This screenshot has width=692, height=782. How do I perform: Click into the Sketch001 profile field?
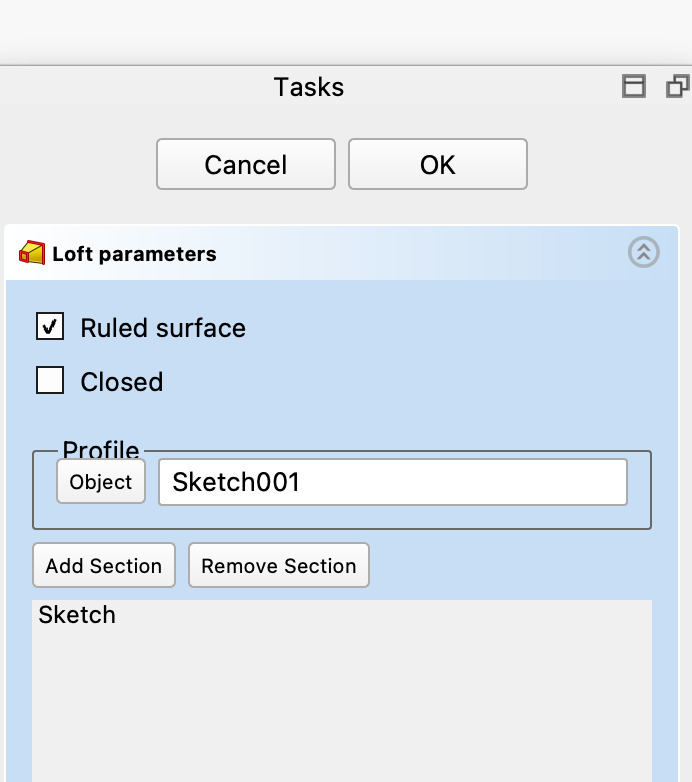[x=392, y=482]
